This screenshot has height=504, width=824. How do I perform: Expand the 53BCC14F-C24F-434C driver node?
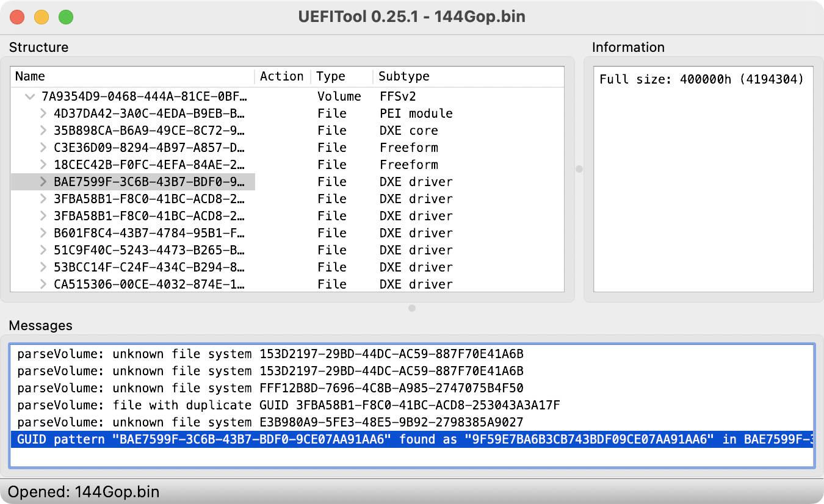43,267
